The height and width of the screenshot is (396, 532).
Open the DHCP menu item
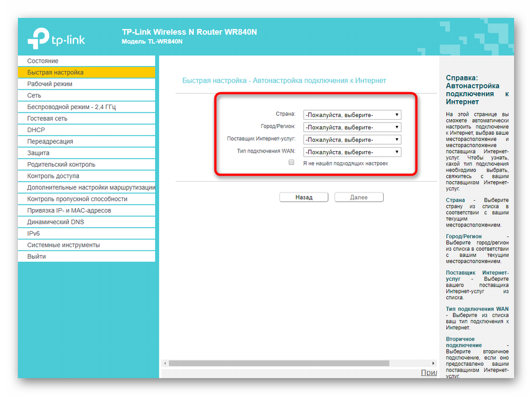coord(36,130)
